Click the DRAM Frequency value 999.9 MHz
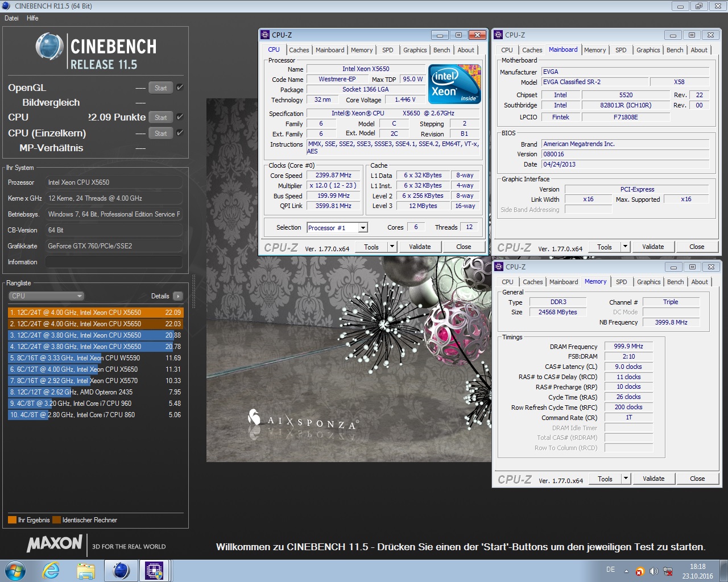728x582 pixels. point(628,346)
